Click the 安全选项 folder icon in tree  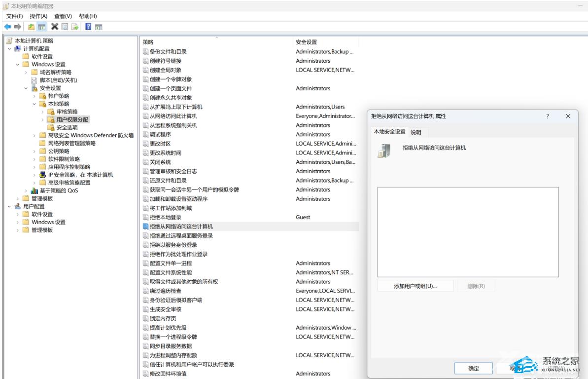point(51,127)
